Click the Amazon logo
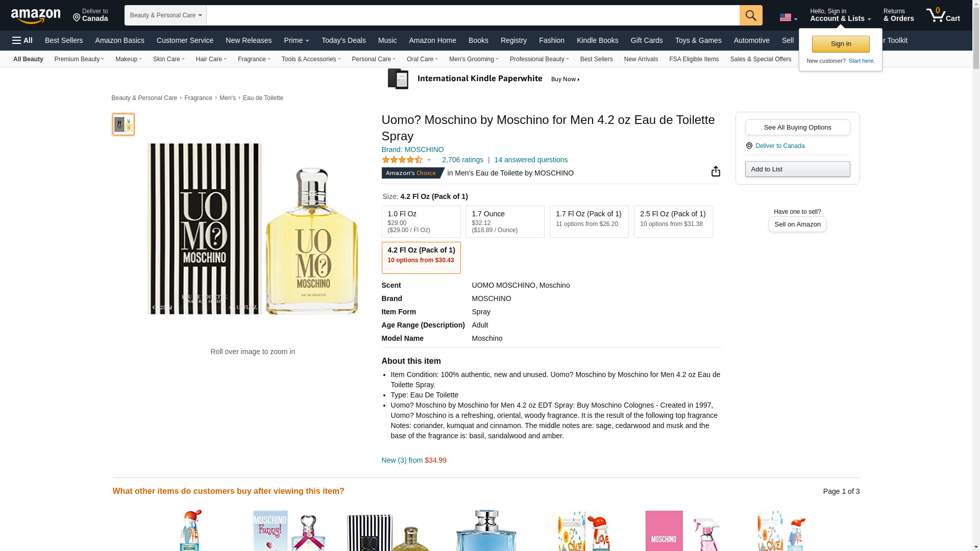 (x=36, y=16)
